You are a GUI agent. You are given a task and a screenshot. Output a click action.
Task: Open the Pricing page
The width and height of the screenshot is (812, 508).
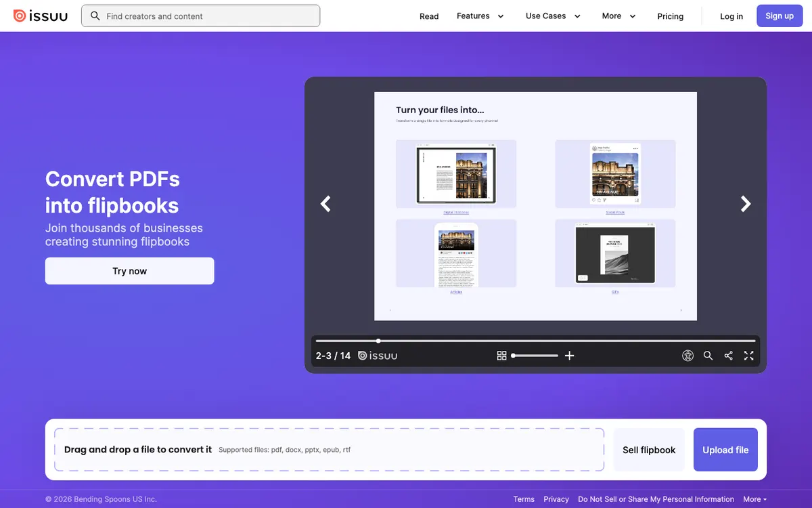(x=671, y=16)
